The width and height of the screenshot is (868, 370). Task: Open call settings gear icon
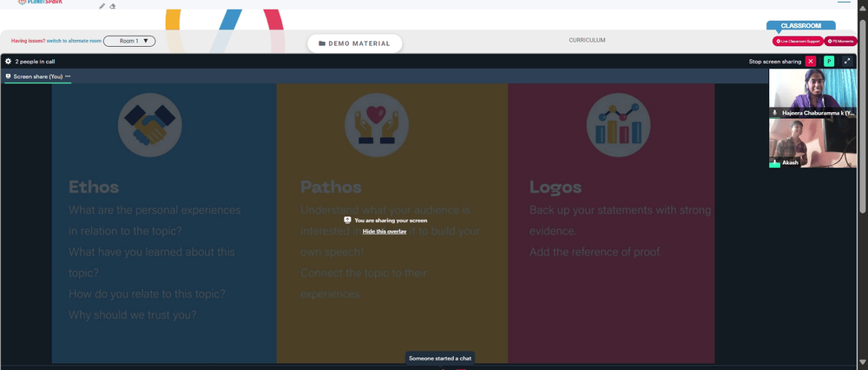tap(9, 62)
